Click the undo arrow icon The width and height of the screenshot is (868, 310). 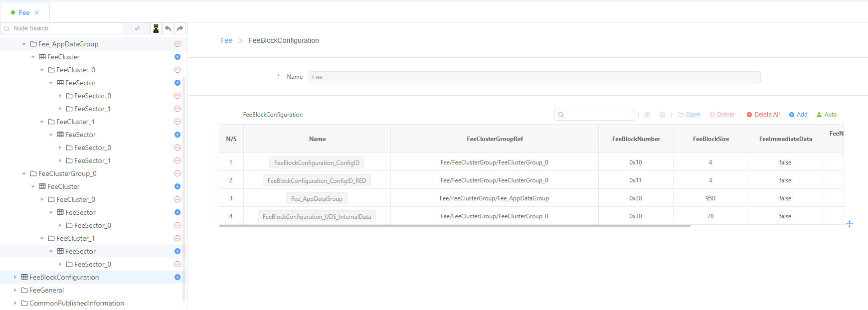tap(168, 28)
